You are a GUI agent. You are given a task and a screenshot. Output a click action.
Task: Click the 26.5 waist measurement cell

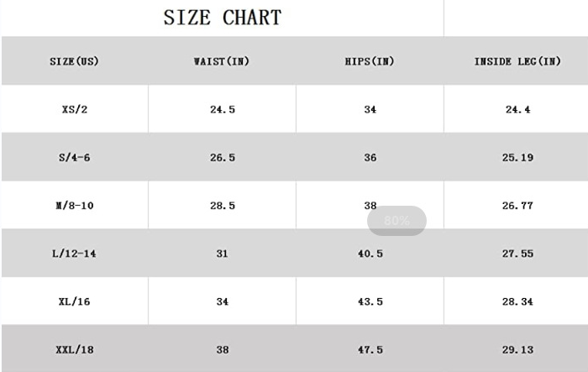pyautogui.click(x=222, y=158)
